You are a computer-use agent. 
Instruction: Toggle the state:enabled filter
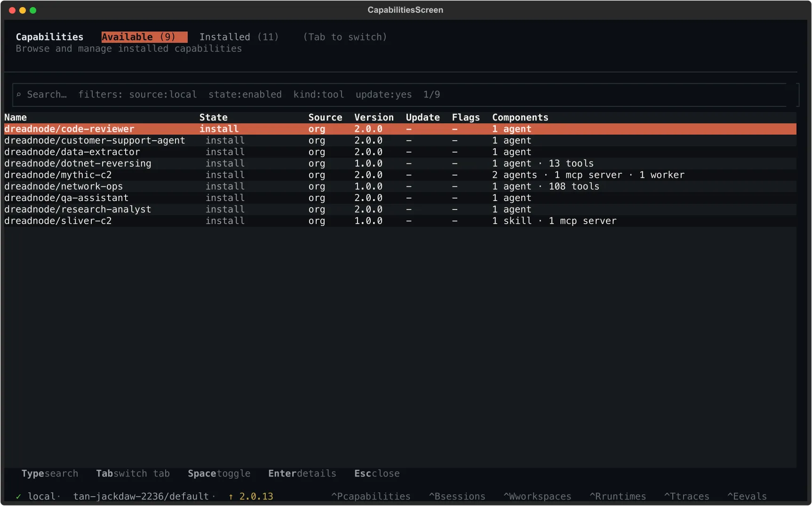(245, 95)
